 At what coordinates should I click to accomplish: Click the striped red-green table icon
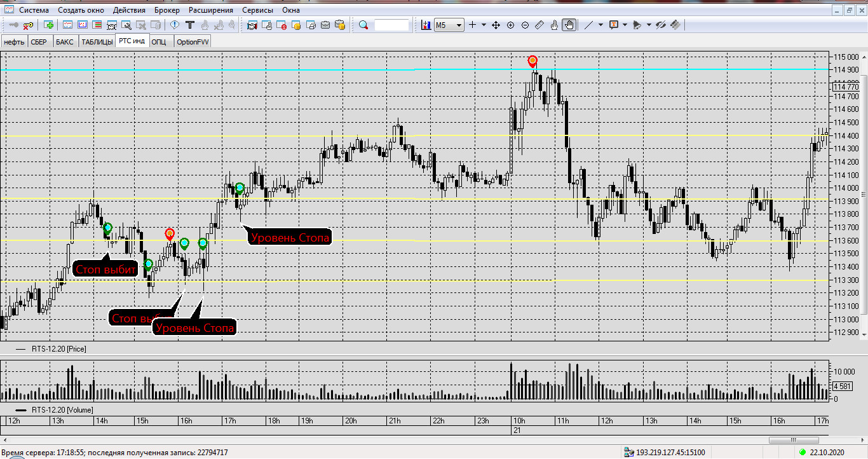97,25
